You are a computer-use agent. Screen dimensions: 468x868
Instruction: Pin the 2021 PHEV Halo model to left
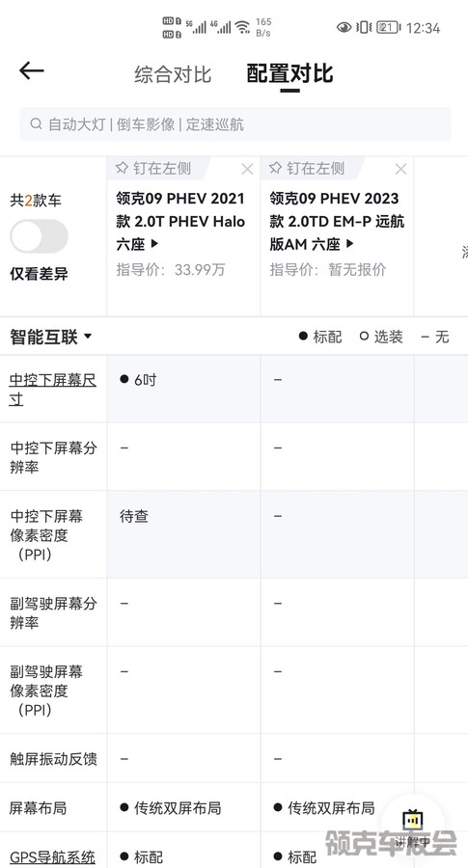click(153, 168)
